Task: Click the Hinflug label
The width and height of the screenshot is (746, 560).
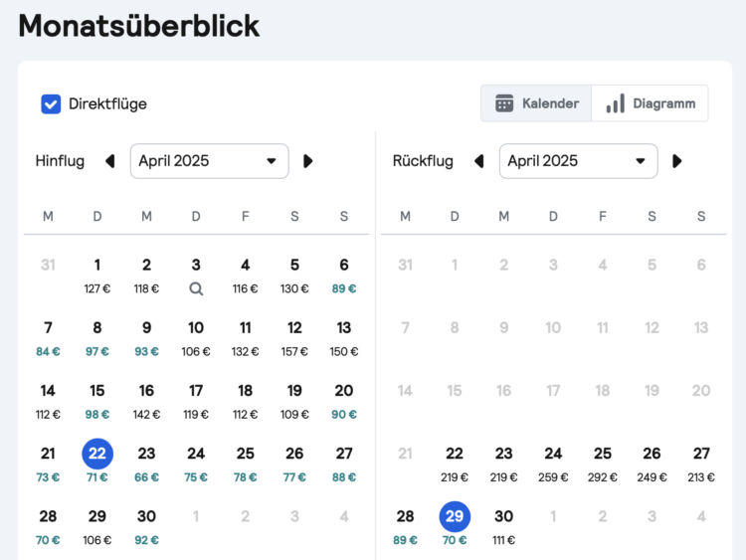Action: 60,161
